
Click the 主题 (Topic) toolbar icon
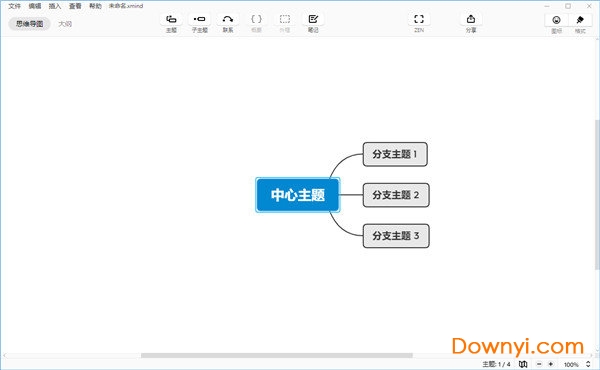pyautogui.click(x=171, y=19)
